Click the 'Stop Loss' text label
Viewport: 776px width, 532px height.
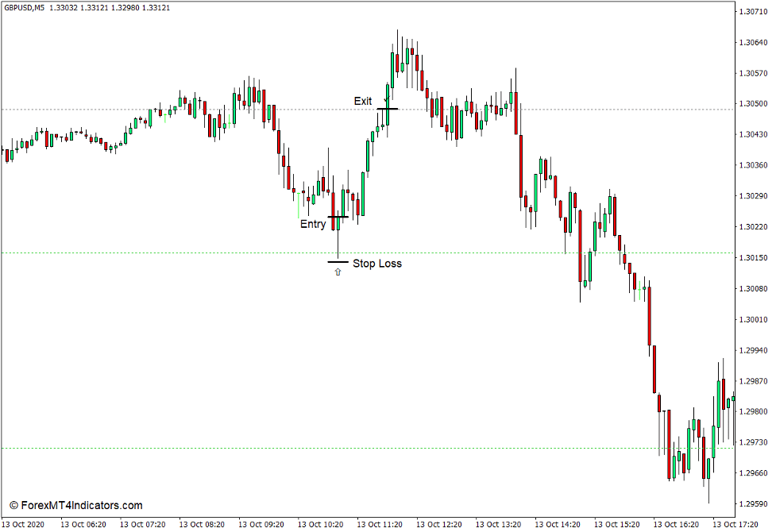pos(378,263)
